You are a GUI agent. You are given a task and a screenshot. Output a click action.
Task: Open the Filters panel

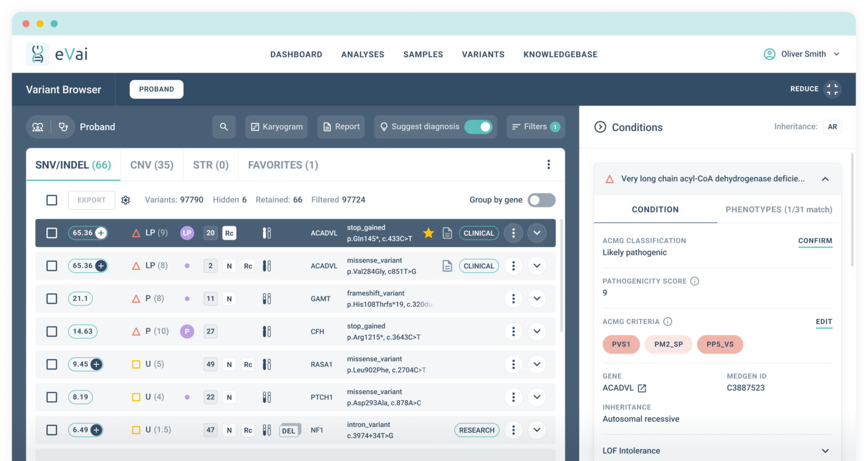[x=536, y=127]
